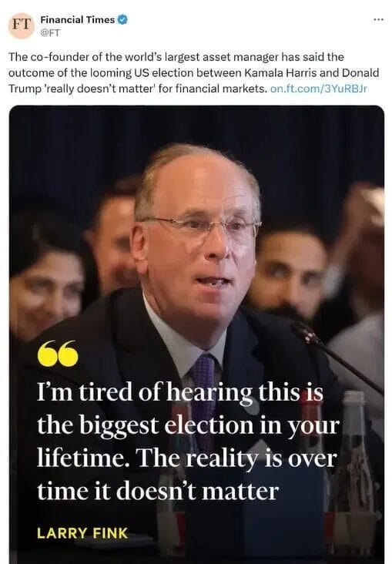Click the yellow quotation mark icon
The width and height of the screenshot is (392, 564).
[58, 353]
